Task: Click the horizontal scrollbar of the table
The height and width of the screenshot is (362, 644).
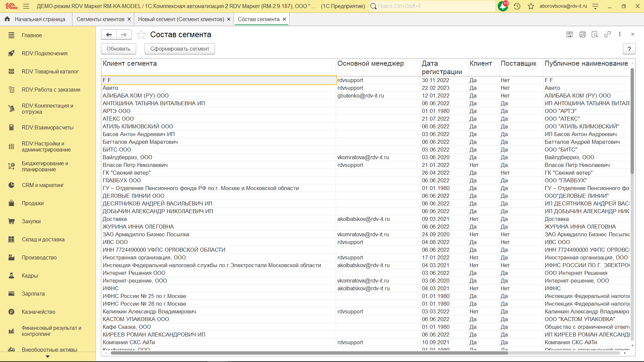Action: [309, 353]
